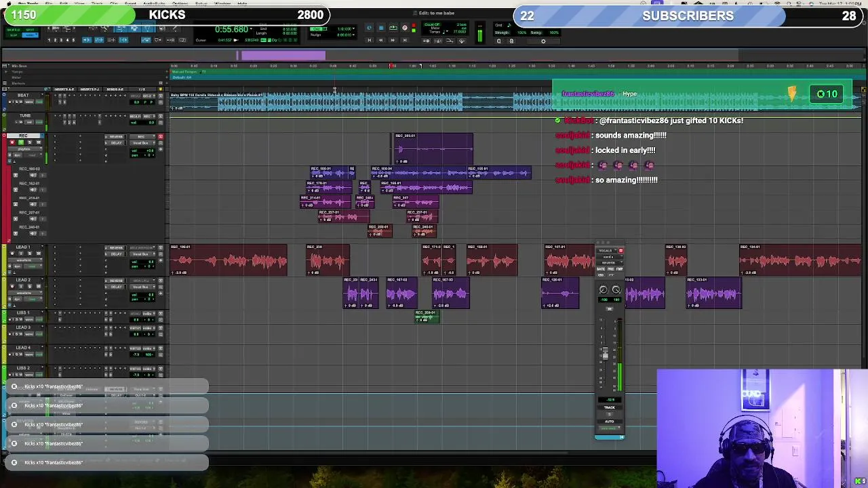Image resolution: width=868 pixels, height=488 pixels.
Task: Click the Return to Zero transport button
Action: click(369, 40)
